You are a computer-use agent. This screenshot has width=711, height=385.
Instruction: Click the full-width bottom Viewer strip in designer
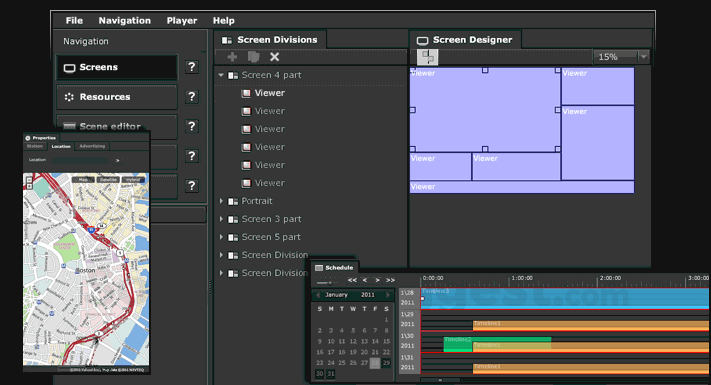point(522,187)
